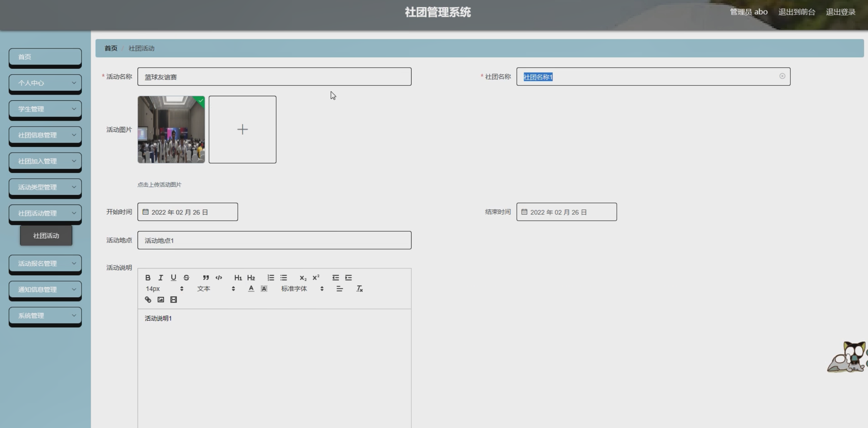Insert video into activity description
868x428 pixels.
pyautogui.click(x=174, y=300)
